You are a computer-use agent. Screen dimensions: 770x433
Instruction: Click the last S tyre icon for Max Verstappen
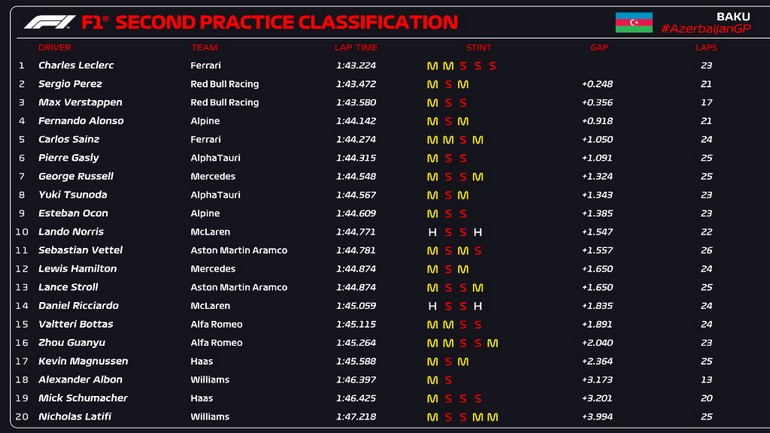coord(463,103)
